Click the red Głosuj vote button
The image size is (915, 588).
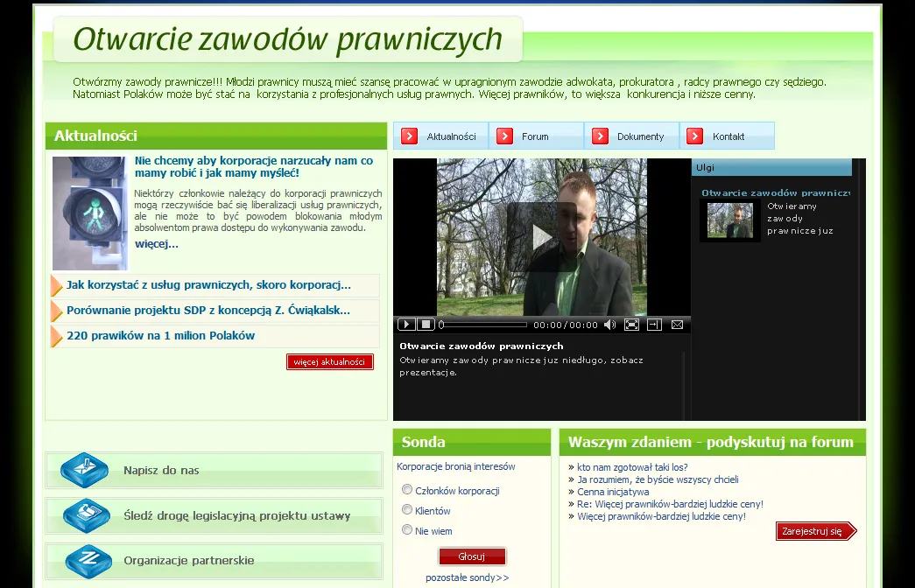[x=472, y=556]
